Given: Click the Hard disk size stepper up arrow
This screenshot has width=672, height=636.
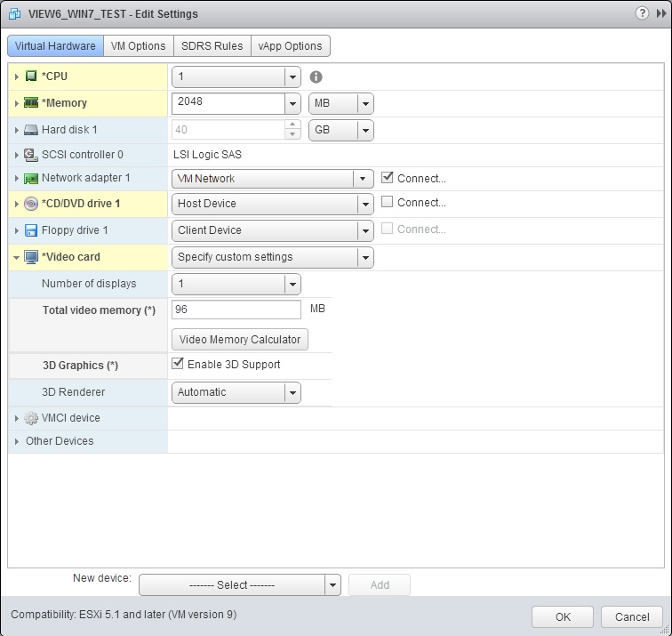Looking at the screenshot, I should pyautogui.click(x=292, y=125).
